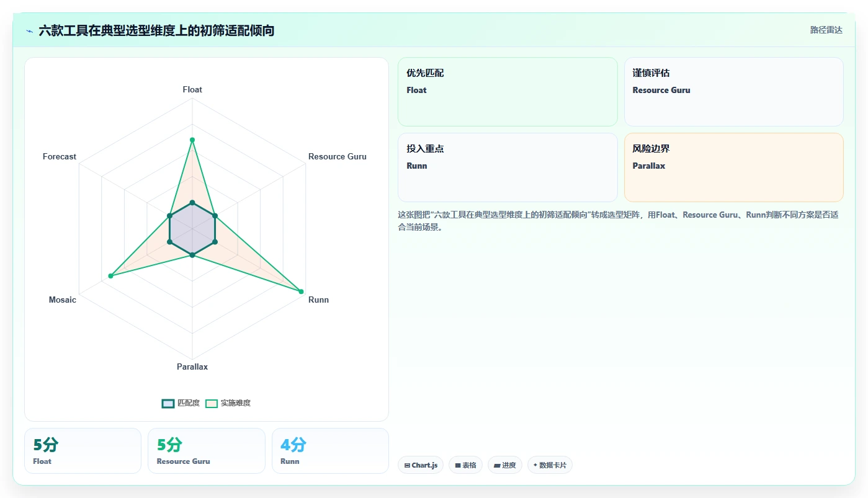Image resolution: width=868 pixels, height=498 pixels.
Task: Click the Resource Guru axis label on radar
Action: point(338,156)
